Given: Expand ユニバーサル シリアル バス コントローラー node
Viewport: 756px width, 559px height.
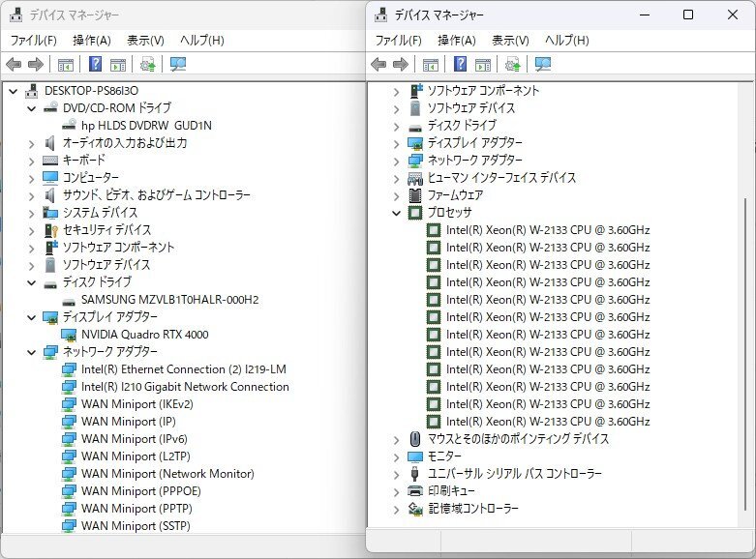Looking at the screenshot, I should coord(396,474).
